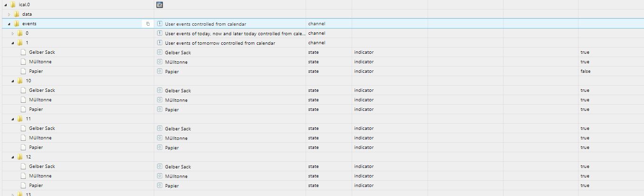This screenshot has width=644, height=196.
Task: Click the state icon before name Gelber Sack, folder 1
Action: pos(160,52)
